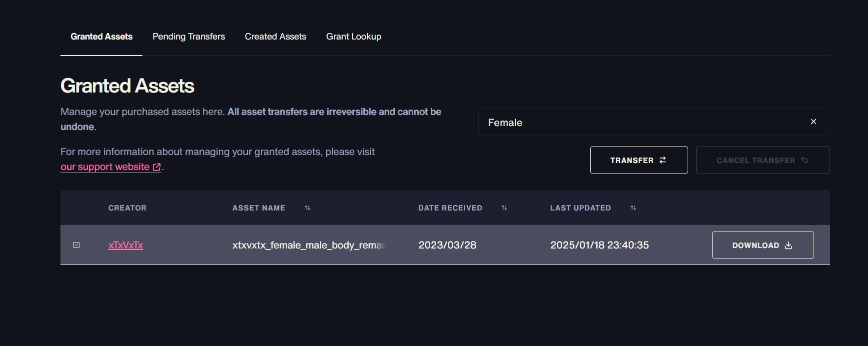This screenshot has height=346, width=868.
Task: Clear the Female search text with X
Action: (814, 121)
